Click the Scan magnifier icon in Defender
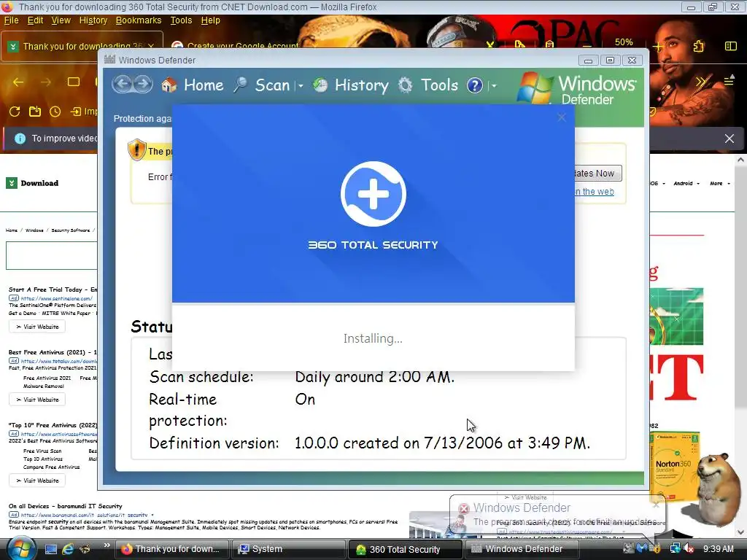Image resolution: width=747 pixels, height=560 pixels. pyautogui.click(x=241, y=85)
